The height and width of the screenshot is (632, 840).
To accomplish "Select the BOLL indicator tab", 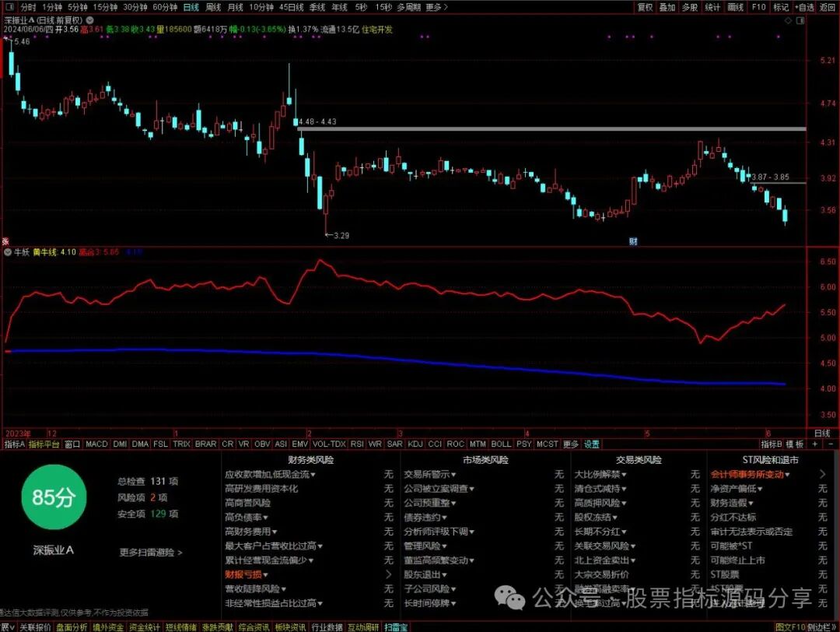I will [501, 444].
